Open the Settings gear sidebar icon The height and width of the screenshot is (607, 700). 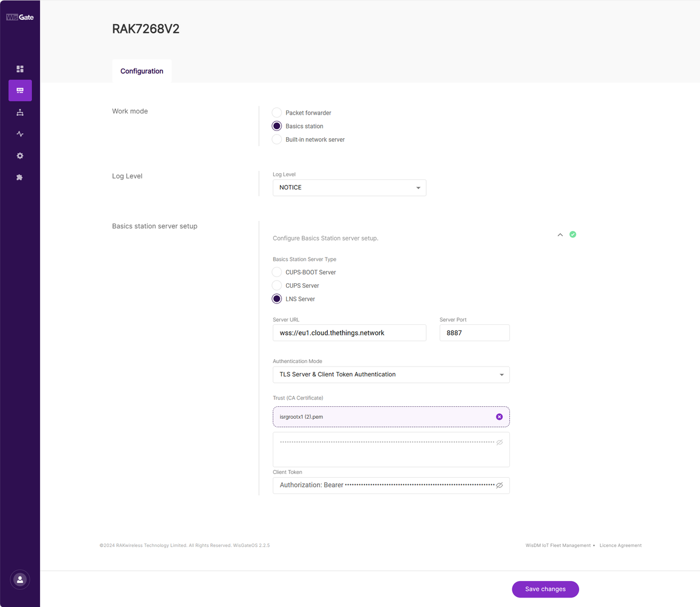click(x=20, y=156)
